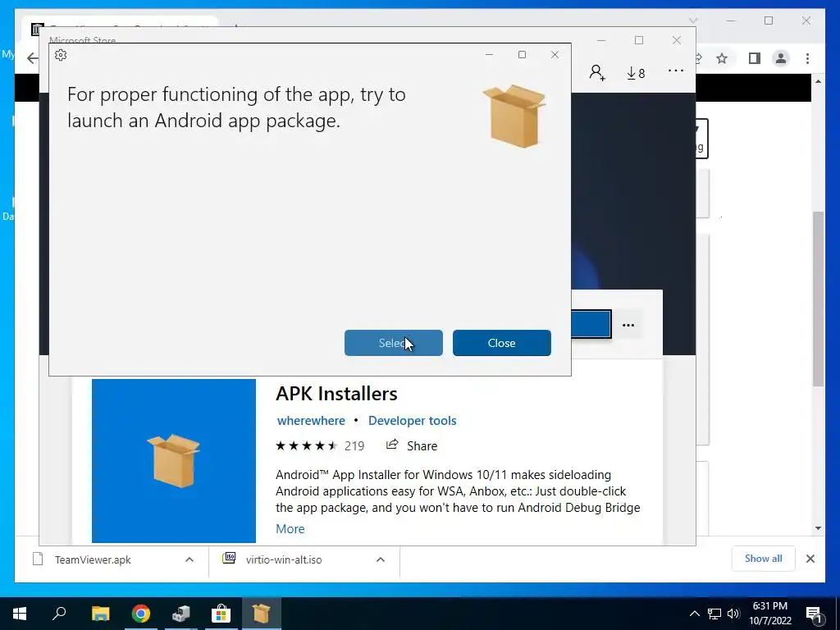Click the Chrome page vertical scrollbar thumb
Screen dimensions: 840x630
pyautogui.click(x=818, y=299)
